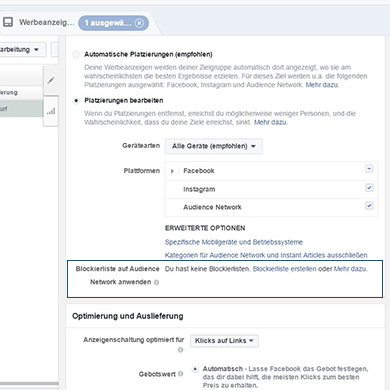Open 'Kategorien für Audience Network' exclusion link

click(x=266, y=255)
